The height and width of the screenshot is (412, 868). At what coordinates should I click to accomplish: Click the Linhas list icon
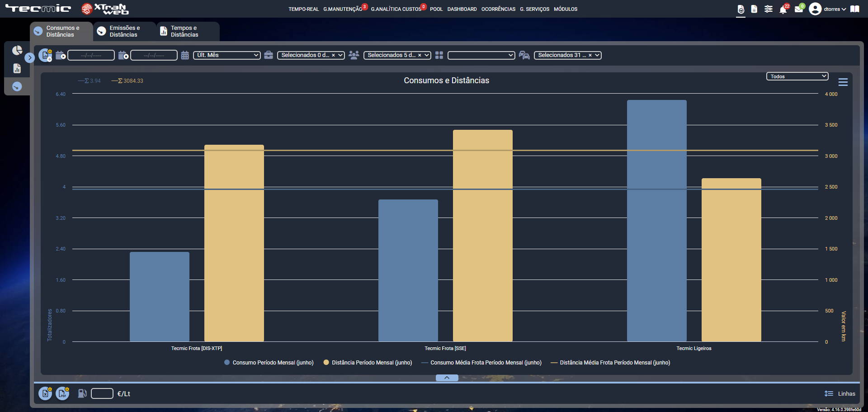tap(829, 393)
